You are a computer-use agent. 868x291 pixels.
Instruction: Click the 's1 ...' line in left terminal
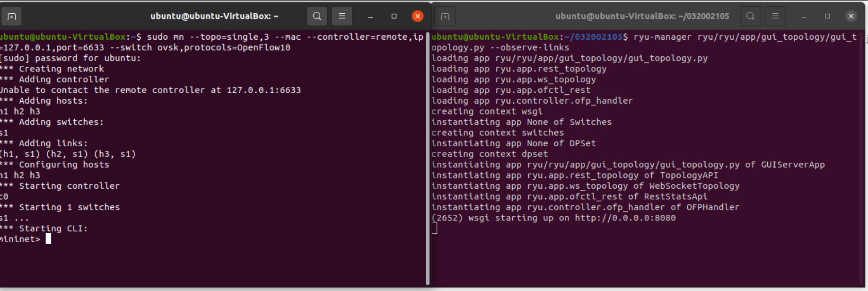point(15,218)
